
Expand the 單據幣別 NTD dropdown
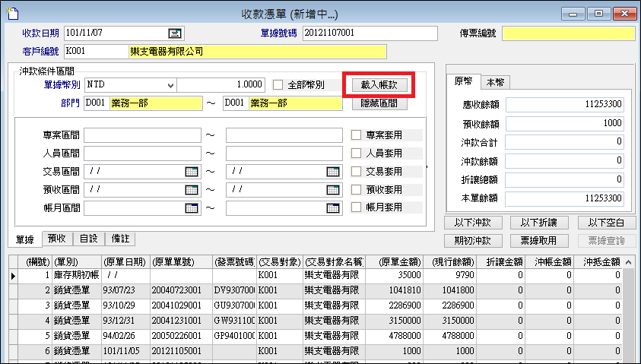(x=170, y=84)
